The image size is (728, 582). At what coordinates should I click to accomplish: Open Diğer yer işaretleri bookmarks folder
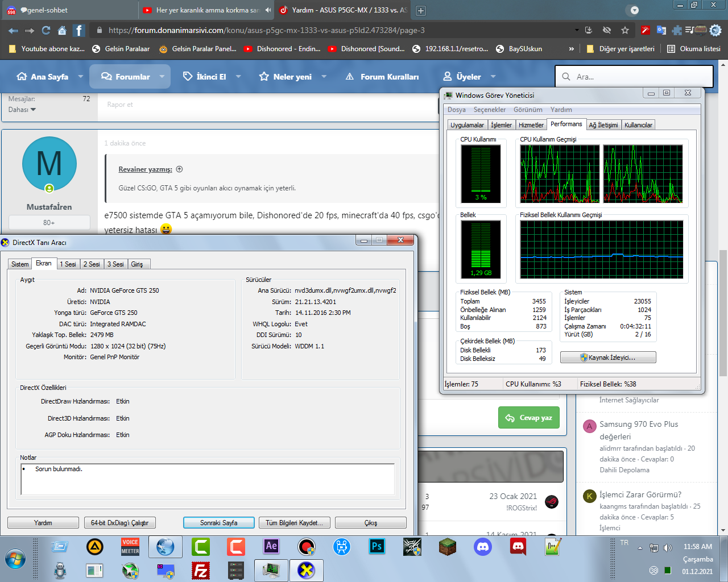pos(621,49)
